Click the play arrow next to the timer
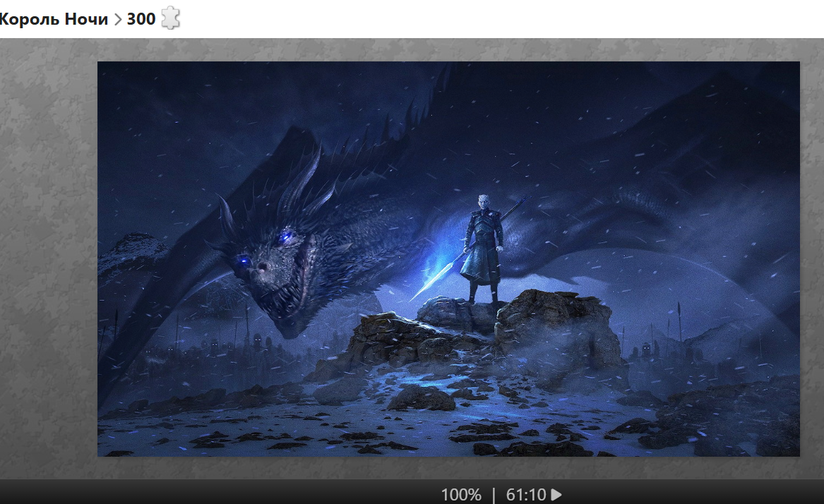This screenshot has width=824, height=504. point(556,495)
